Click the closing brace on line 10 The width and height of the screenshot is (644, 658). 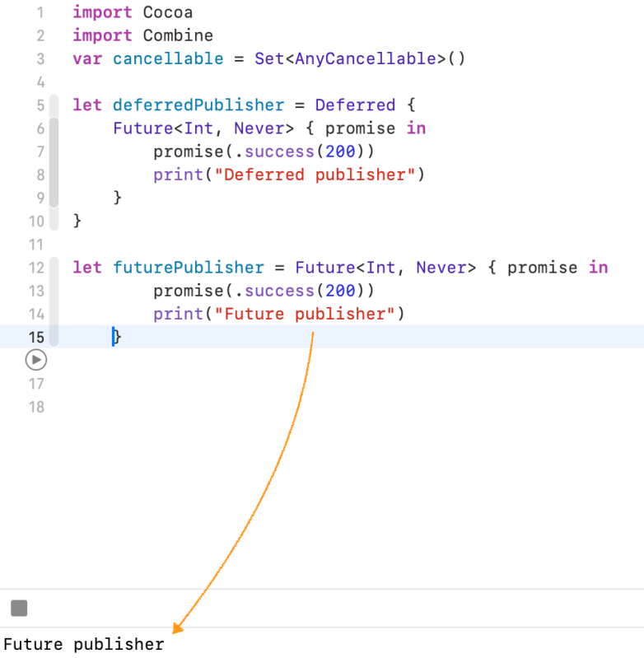[77, 221]
